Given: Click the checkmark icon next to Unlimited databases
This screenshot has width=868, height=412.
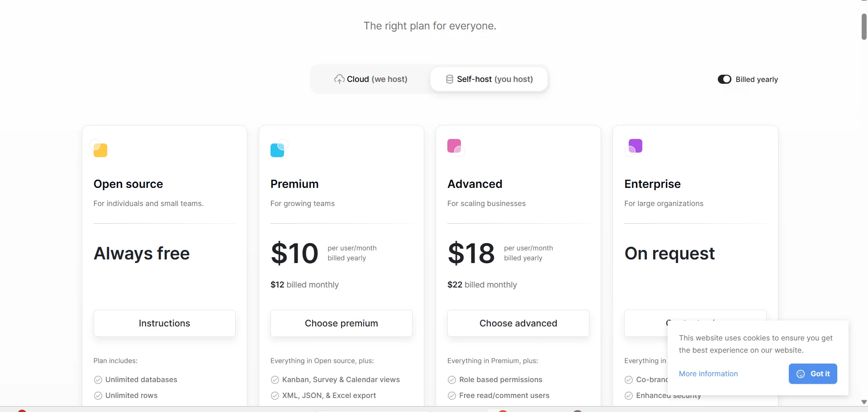Looking at the screenshot, I should (98, 380).
